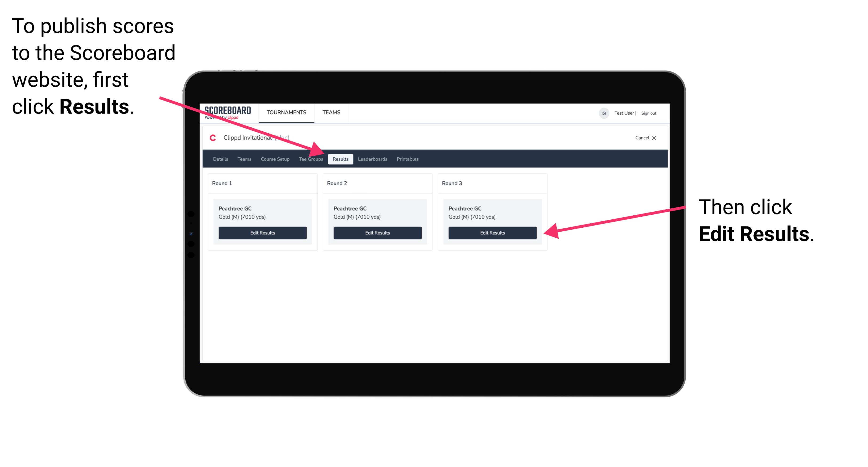868x467 pixels.
Task: Click Edit Results for Round 3
Action: click(492, 233)
